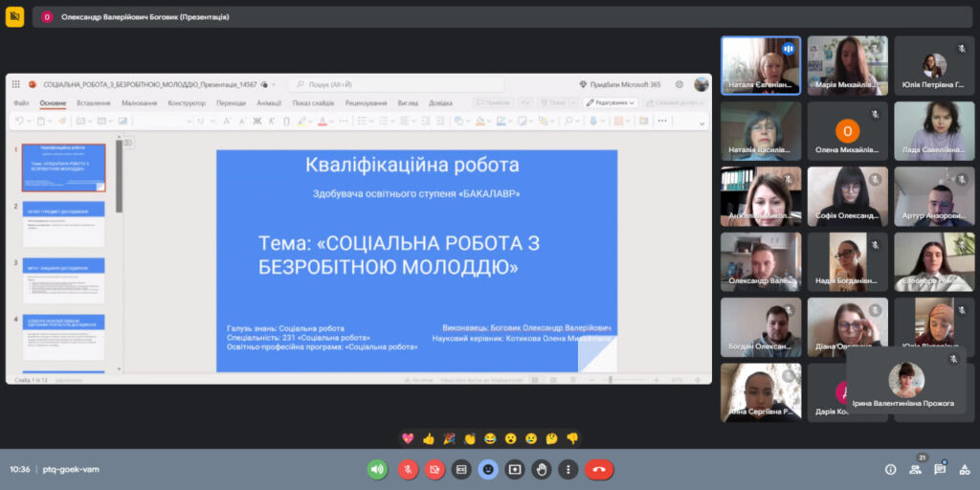This screenshot has width=980, height=490.
Task: Show the participants list panel
Action: tap(915, 470)
